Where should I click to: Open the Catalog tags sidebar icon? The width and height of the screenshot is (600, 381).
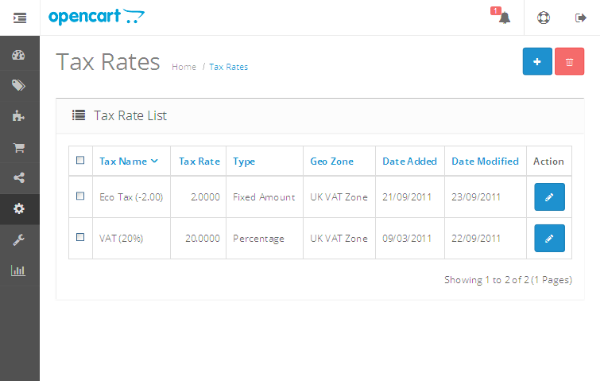[18, 85]
